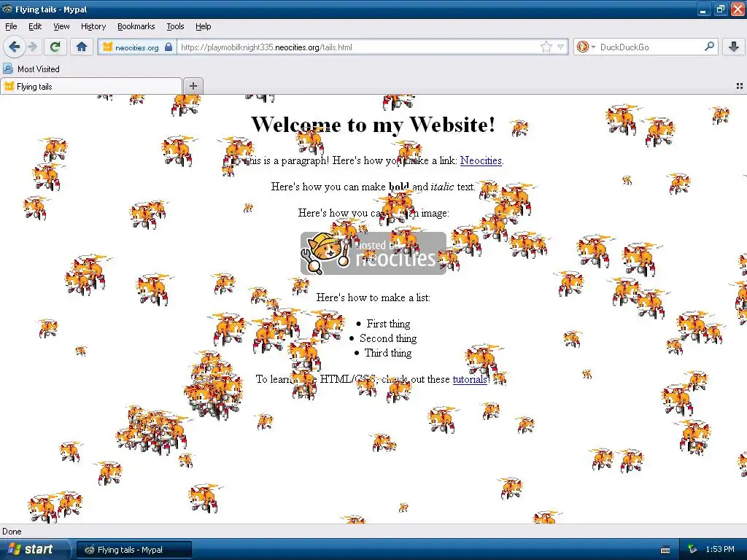Click the tab groups grid icon

click(x=739, y=86)
